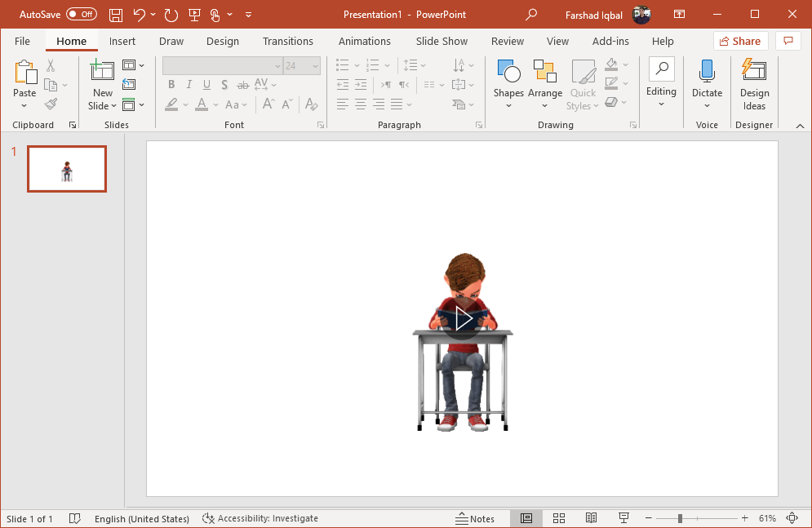812x528 pixels.
Task: Open Reading View from status bar
Action: coord(592,518)
